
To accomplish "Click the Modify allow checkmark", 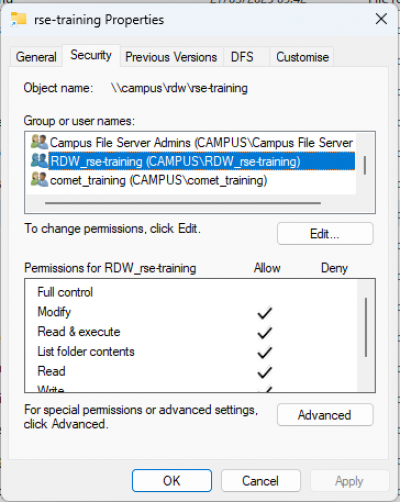I will click(265, 313).
